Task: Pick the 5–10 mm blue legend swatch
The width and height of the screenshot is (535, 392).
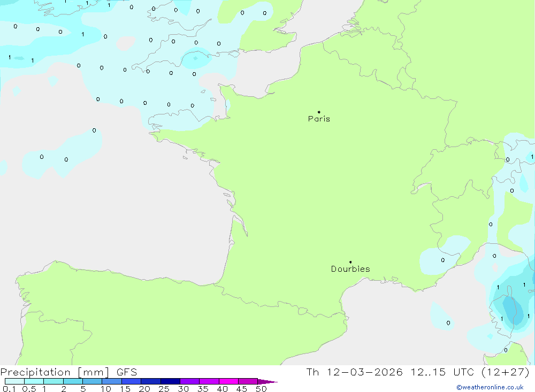Action: (x=93, y=381)
